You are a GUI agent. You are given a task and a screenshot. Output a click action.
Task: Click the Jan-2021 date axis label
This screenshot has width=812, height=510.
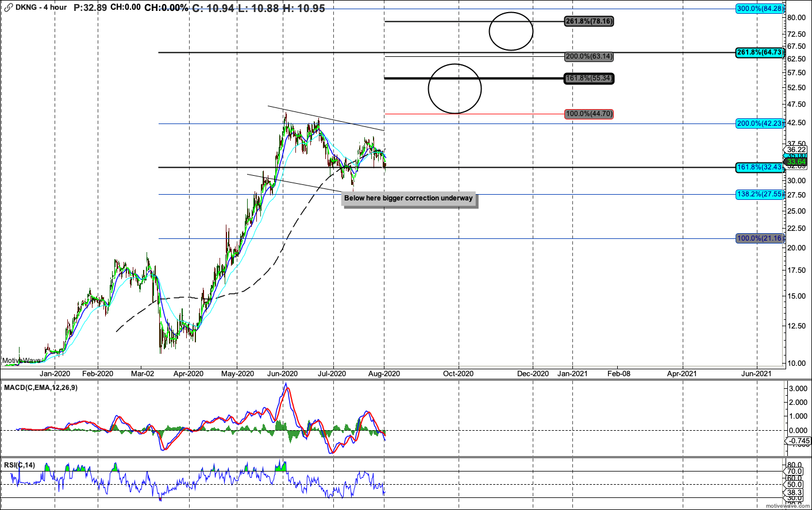pos(572,373)
